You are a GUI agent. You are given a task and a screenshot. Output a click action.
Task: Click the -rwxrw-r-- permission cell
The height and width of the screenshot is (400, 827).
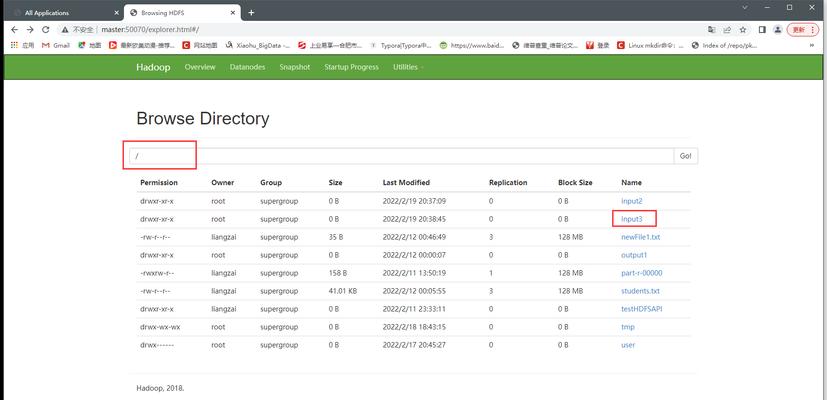pyautogui.click(x=157, y=273)
